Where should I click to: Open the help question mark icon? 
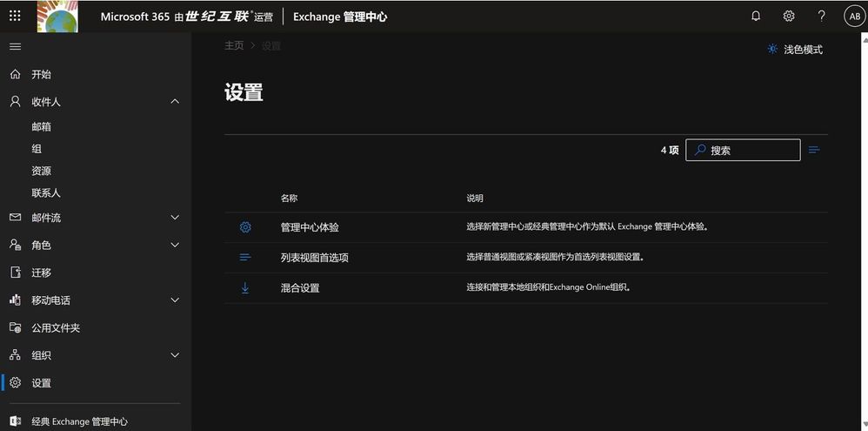point(822,16)
